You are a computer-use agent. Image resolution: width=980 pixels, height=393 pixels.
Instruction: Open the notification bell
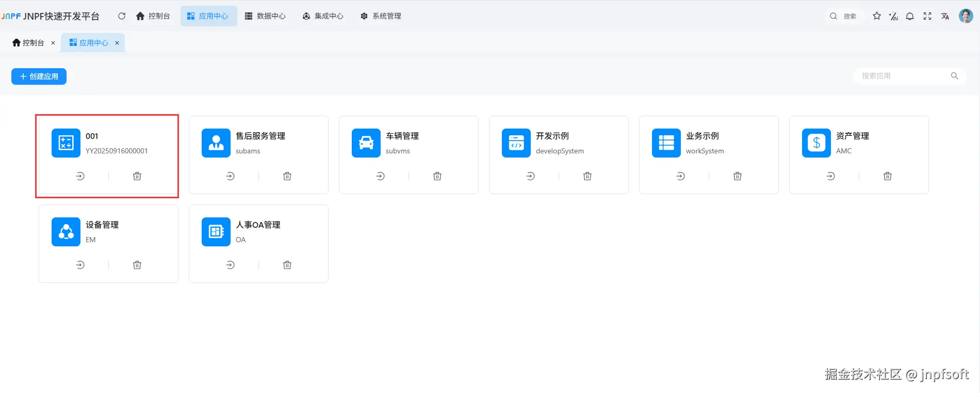910,16
